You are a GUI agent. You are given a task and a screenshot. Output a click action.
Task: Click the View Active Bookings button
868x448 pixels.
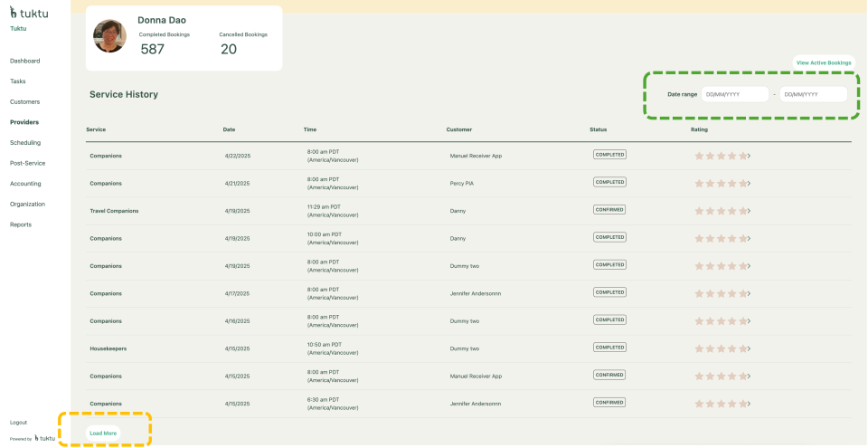[x=824, y=62]
